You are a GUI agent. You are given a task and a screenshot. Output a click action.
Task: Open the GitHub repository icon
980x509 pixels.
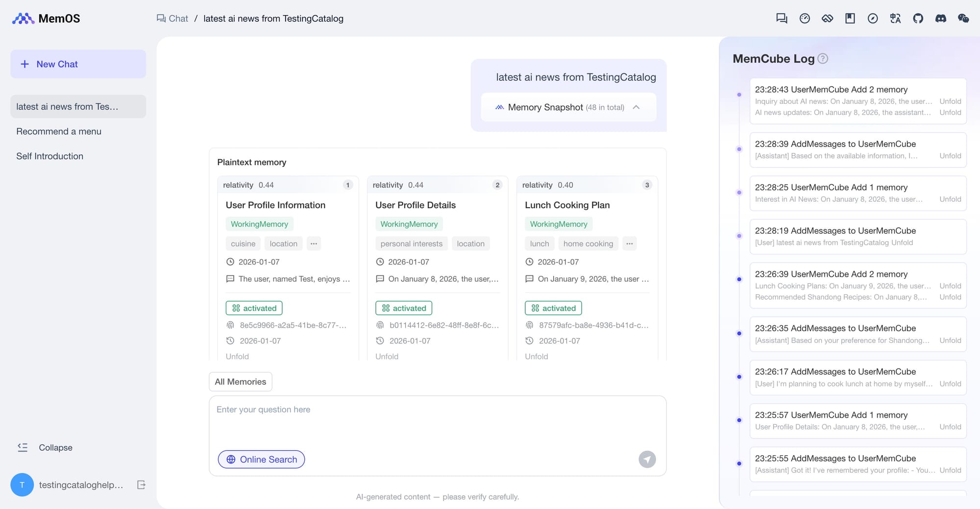(918, 19)
